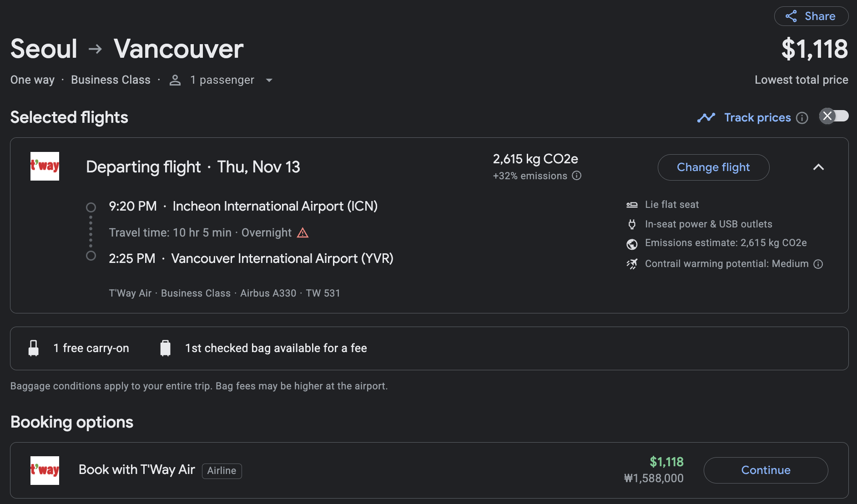Click the carry-on bag icon

[34, 348]
